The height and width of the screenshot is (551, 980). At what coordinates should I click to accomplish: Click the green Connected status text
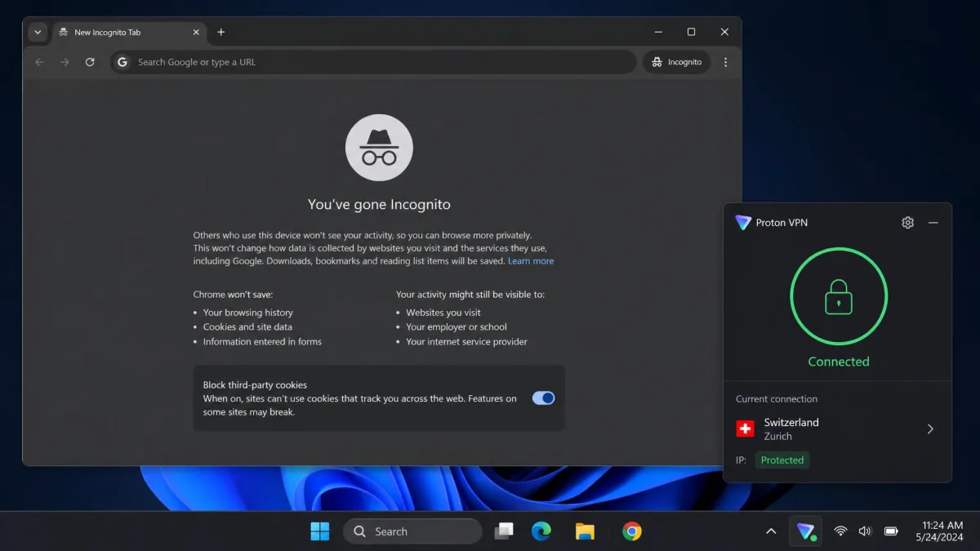839,362
